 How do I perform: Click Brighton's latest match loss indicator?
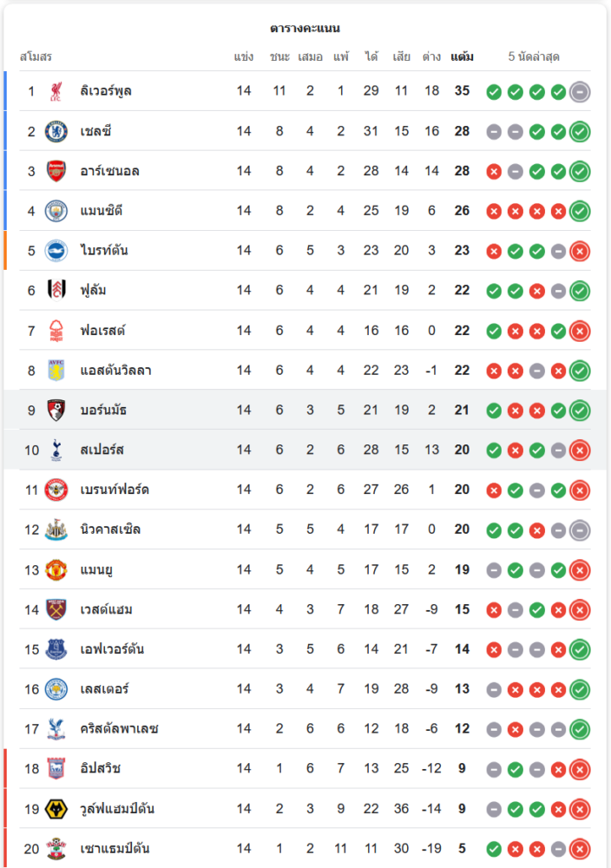point(580,251)
